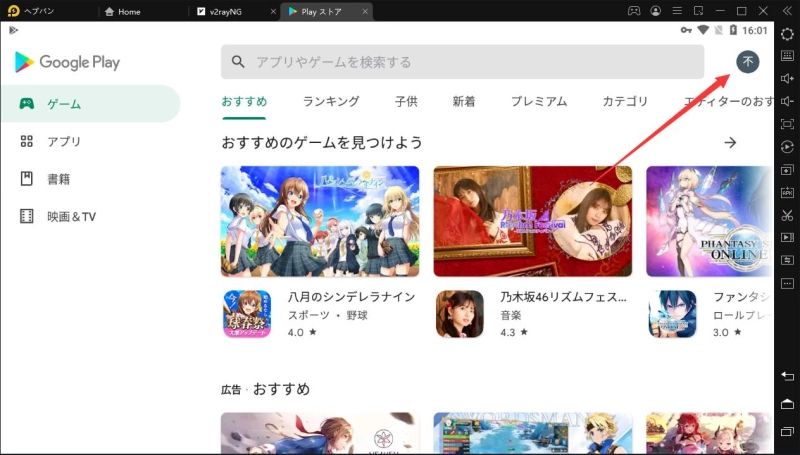The height and width of the screenshot is (455, 800).
Task: Click the search magnifier icon
Action: pos(238,62)
